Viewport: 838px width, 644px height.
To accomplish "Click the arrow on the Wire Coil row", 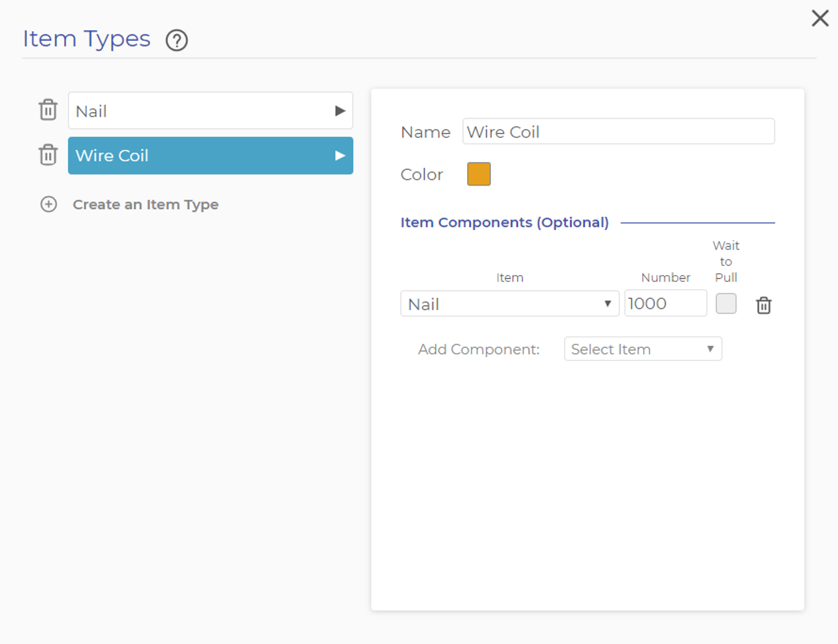I will 340,156.
